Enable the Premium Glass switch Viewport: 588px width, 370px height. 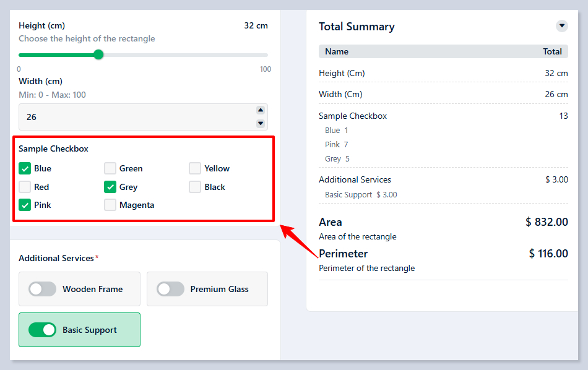170,289
